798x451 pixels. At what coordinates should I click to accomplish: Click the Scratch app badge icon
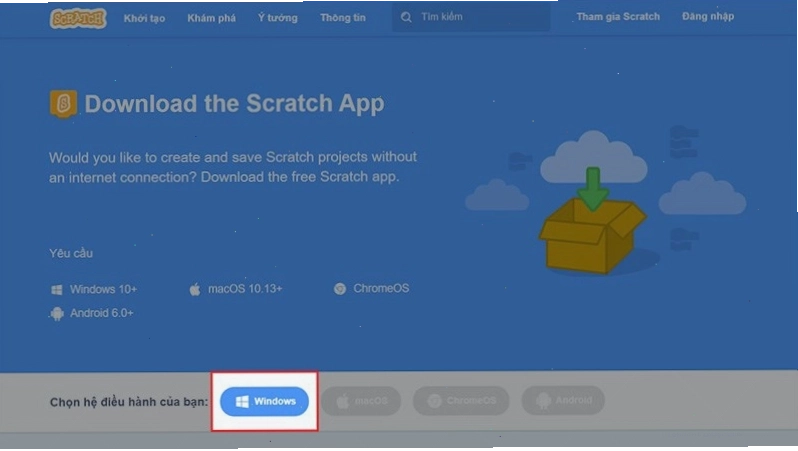tap(63, 104)
